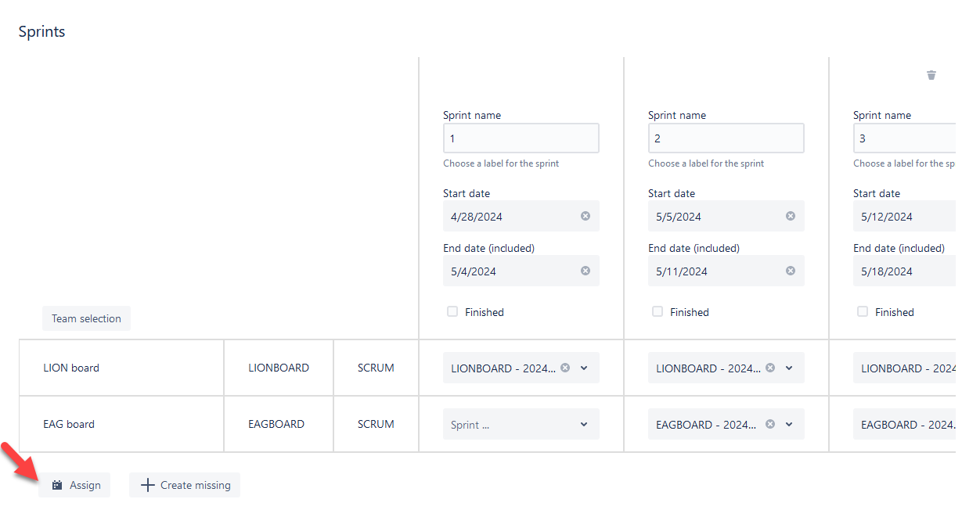Click the Create missing button
Viewport: 980px width, 510px height.
[x=185, y=485]
